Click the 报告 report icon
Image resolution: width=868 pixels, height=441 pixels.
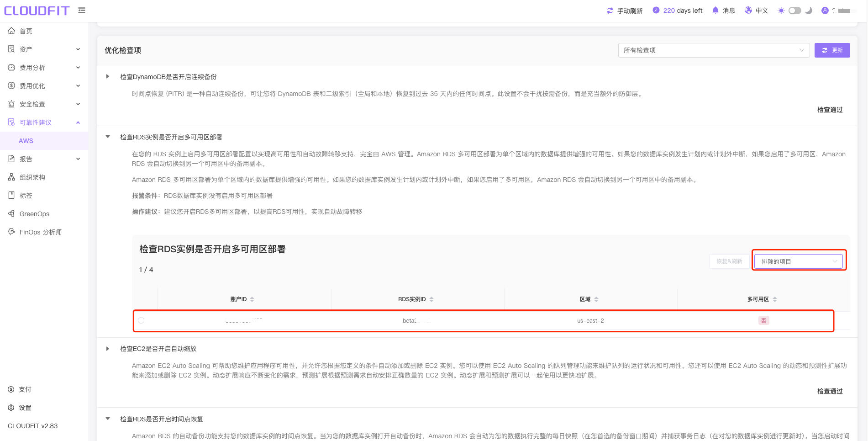click(x=11, y=159)
